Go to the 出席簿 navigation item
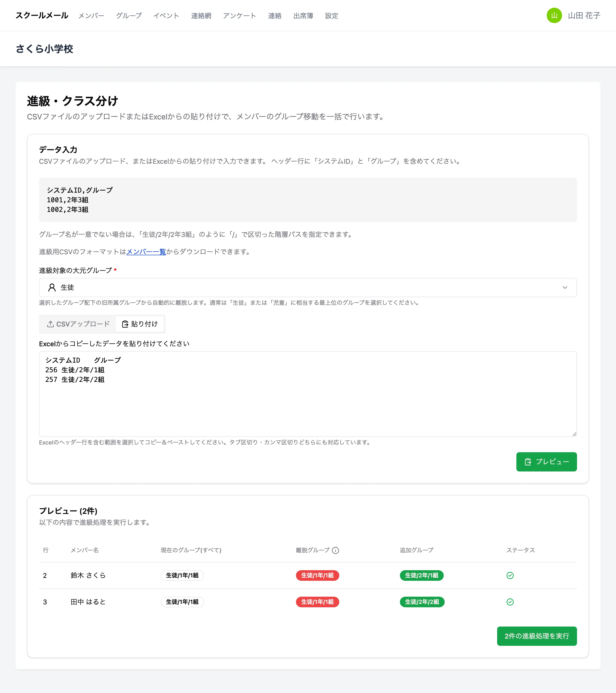The width and height of the screenshot is (616, 693). point(303,16)
